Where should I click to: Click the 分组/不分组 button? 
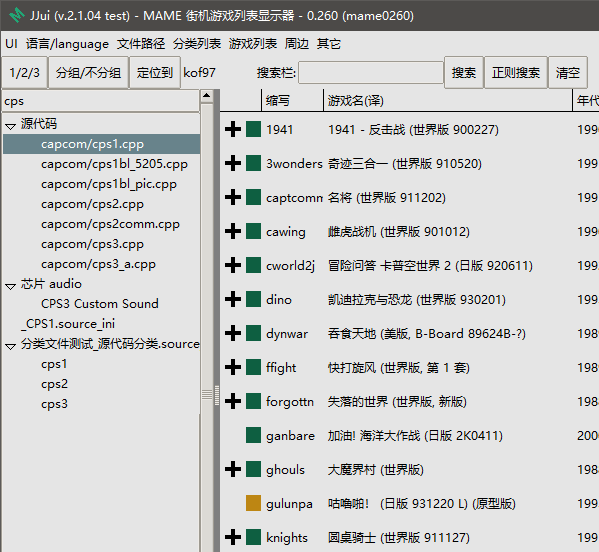tap(88, 72)
